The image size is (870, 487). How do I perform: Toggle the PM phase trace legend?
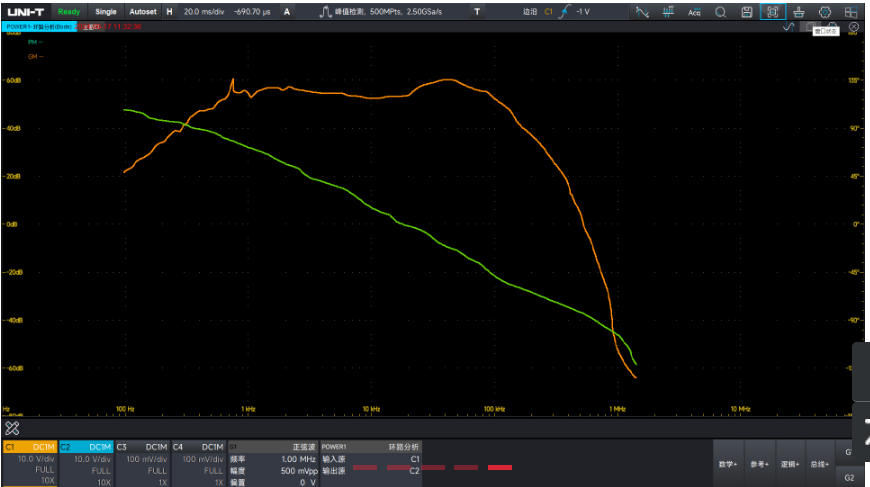(x=35, y=42)
